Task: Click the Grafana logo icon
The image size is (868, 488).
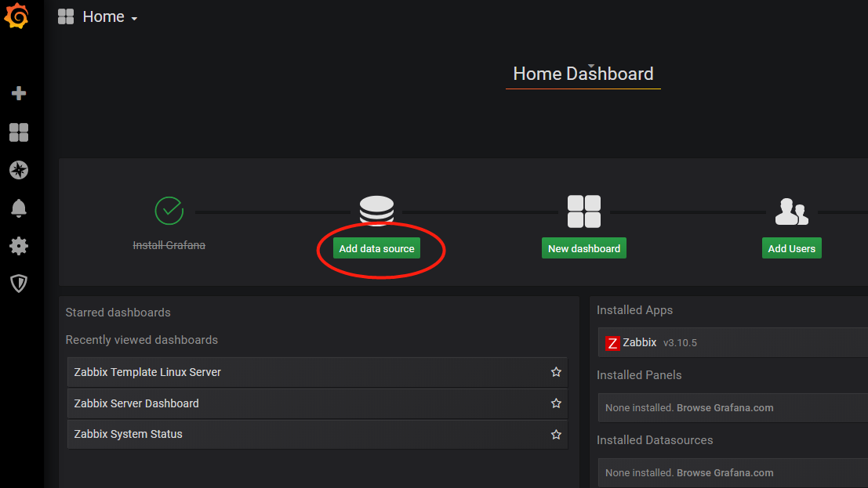Action: click(x=17, y=16)
